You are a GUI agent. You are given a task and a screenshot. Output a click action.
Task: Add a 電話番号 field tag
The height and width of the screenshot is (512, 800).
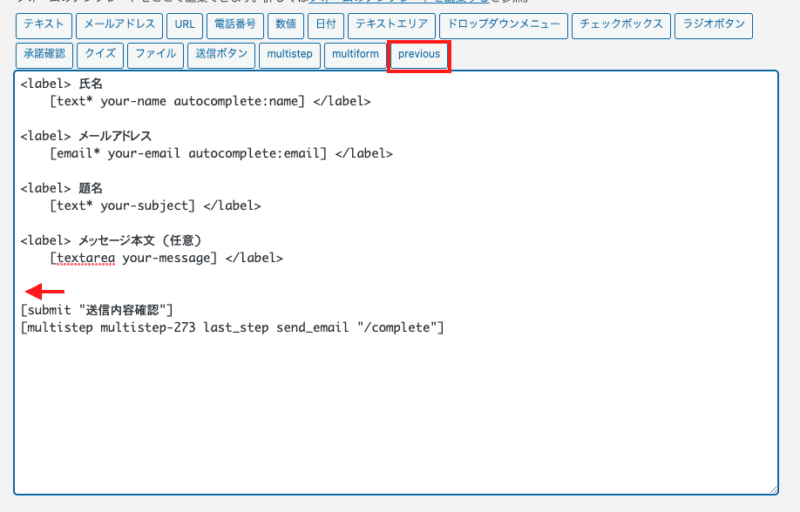click(235, 26)
